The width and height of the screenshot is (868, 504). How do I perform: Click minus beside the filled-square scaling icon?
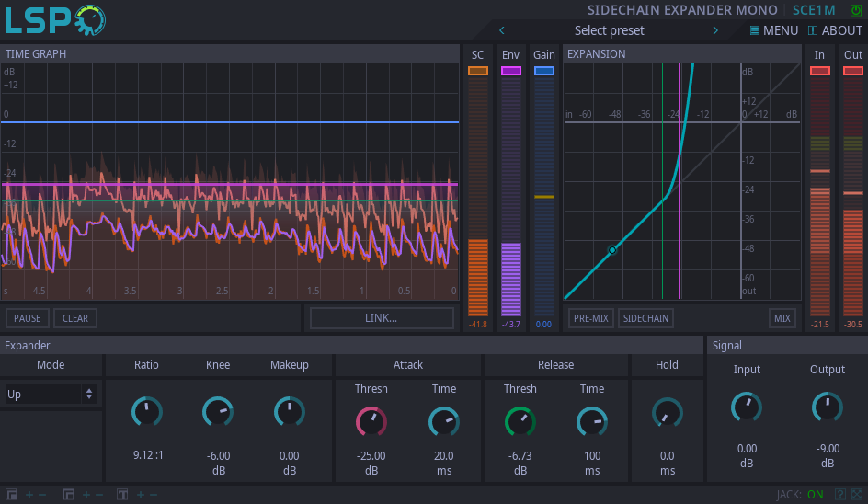coord(42,495)
